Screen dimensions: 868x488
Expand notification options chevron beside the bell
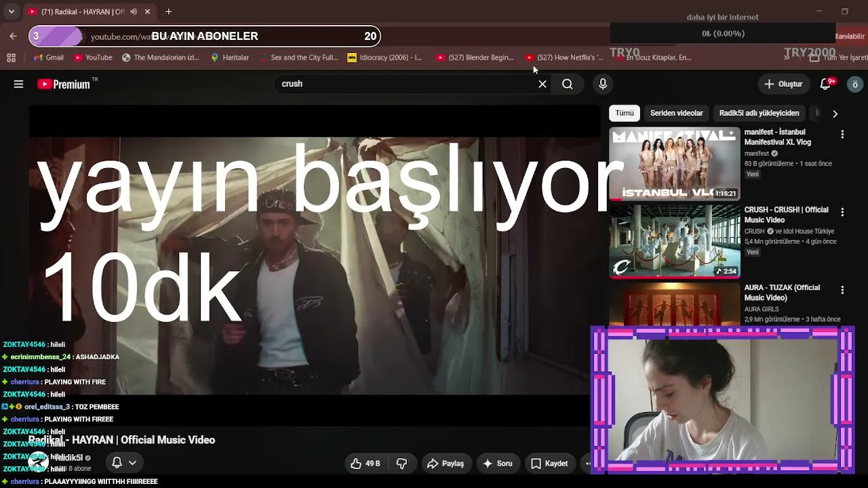click(132, 462)
